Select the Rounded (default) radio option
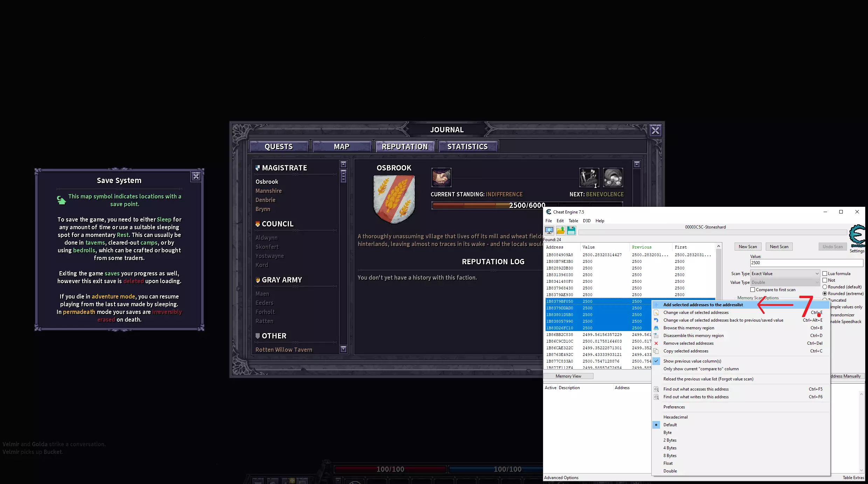 [825, 287]
